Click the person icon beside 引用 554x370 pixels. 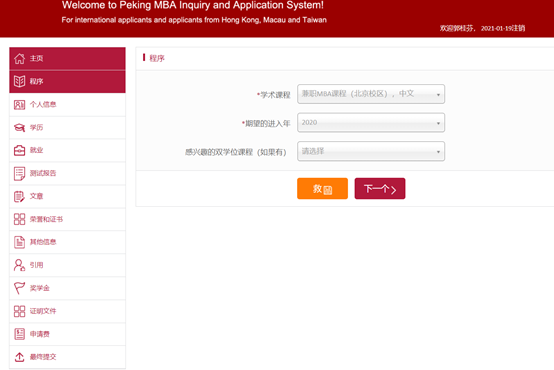(19, 265)
